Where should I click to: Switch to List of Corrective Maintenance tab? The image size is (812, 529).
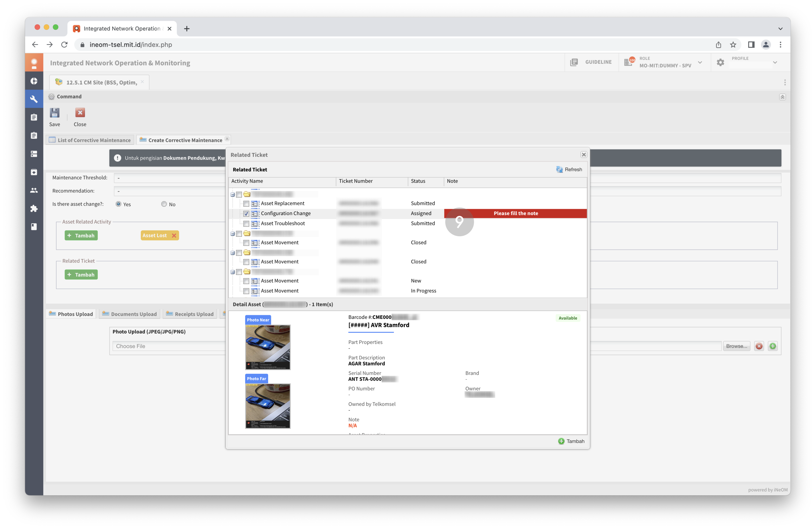point(90,140)
